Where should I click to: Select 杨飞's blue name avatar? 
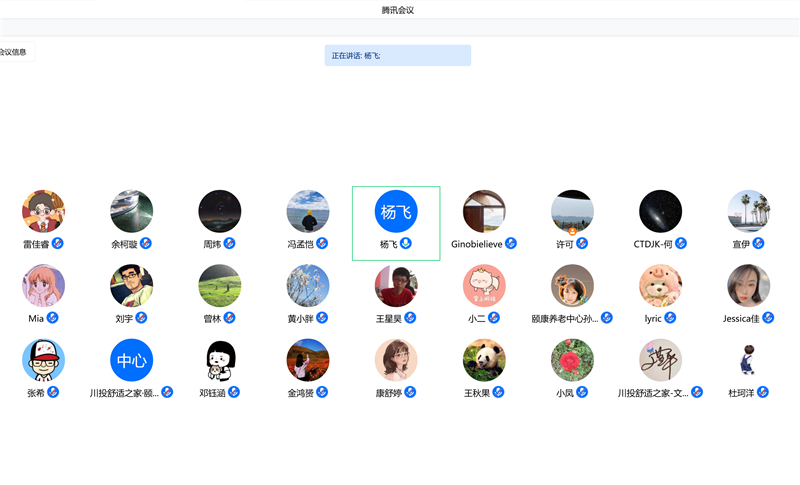point(396,211)
